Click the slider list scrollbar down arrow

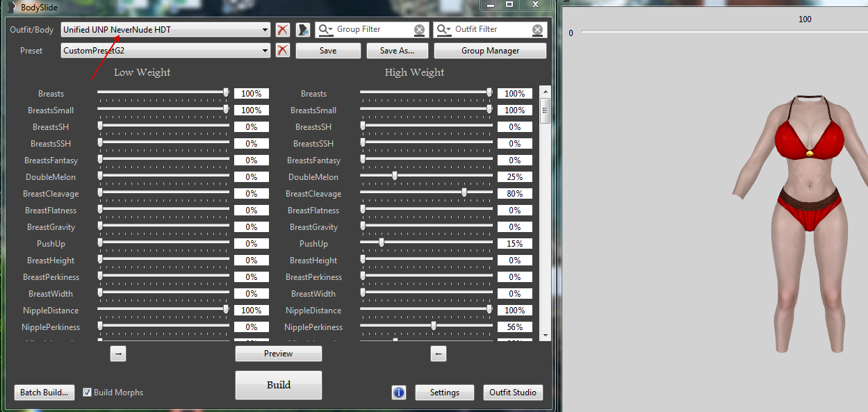tap(546, 335)
